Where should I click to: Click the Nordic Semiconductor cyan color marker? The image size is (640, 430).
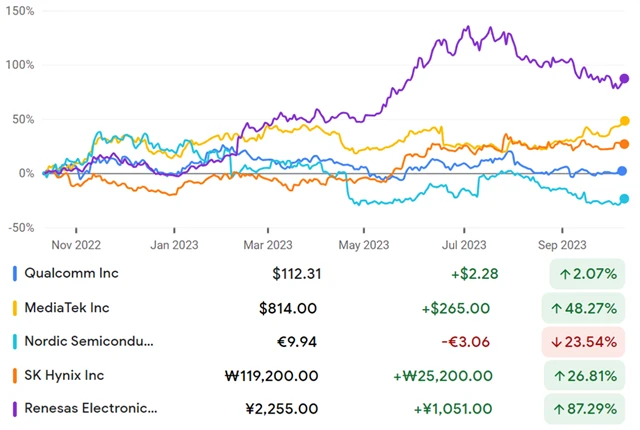(14, 340)
